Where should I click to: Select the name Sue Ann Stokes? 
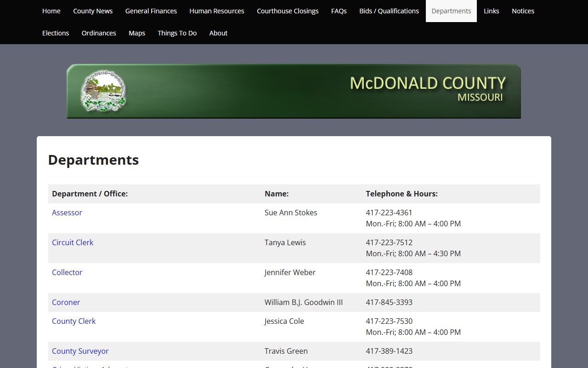(x=291, y=213)
